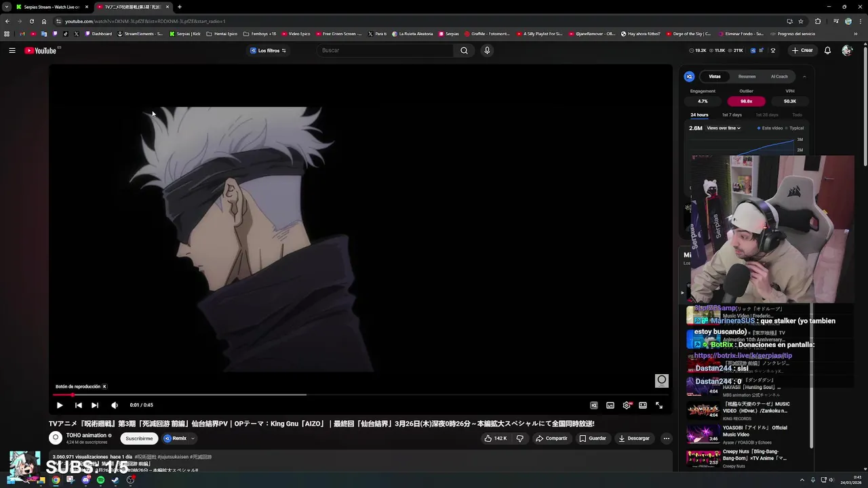This screenshot has width=868, height=488.
Task: Open the TOHO animation channel name link
Action: point(86,436)
